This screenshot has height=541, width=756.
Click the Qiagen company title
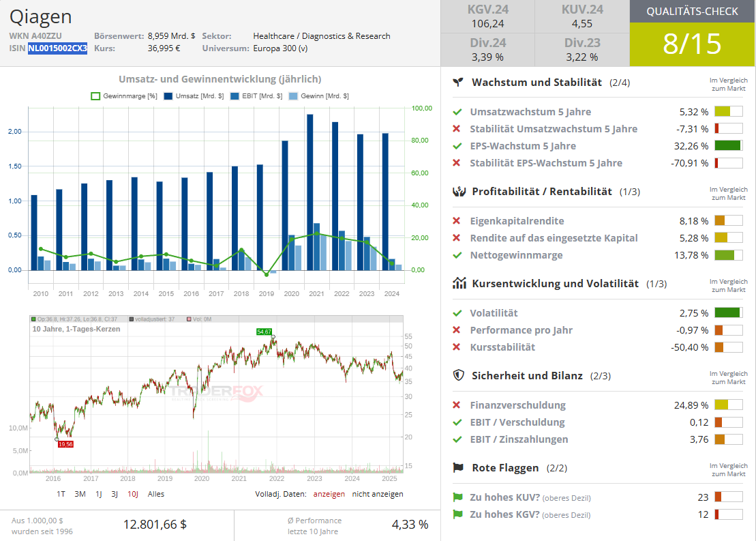[x=40, y=17]
